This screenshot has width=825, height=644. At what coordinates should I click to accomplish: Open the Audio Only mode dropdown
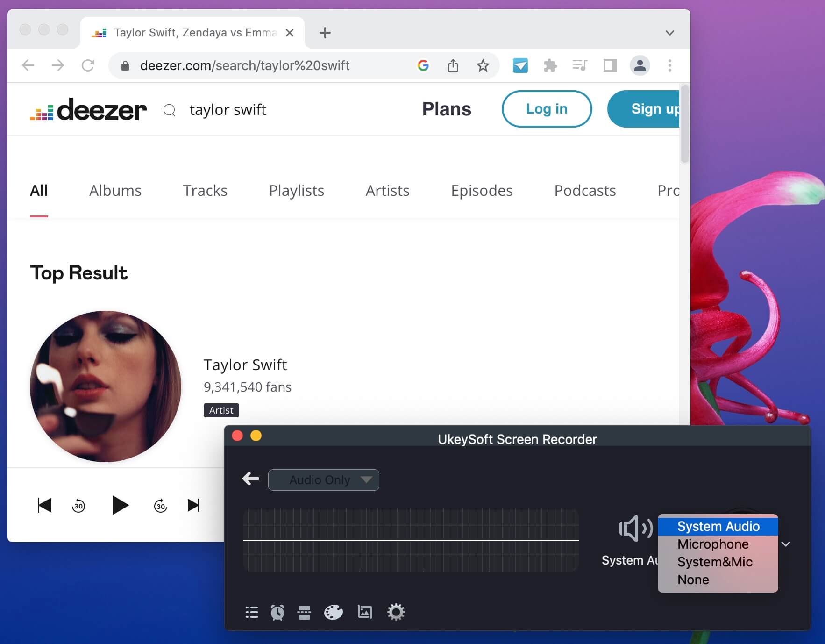pos(323,480)
